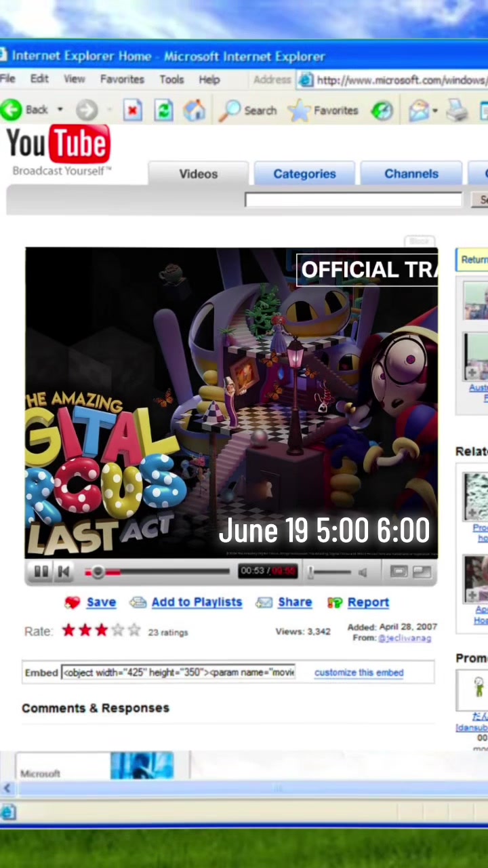Click the Added: April 28, 2007 text

coord(392,627)
